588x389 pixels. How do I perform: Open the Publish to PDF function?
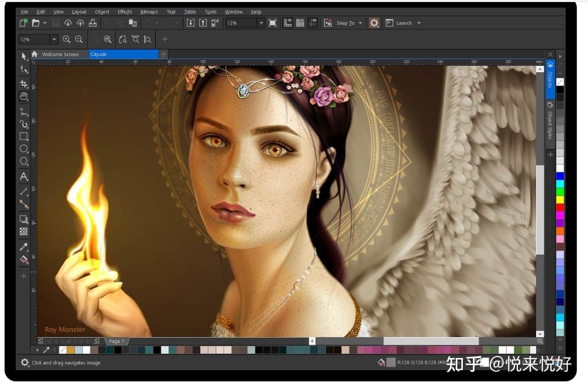(x=214, y=22)
